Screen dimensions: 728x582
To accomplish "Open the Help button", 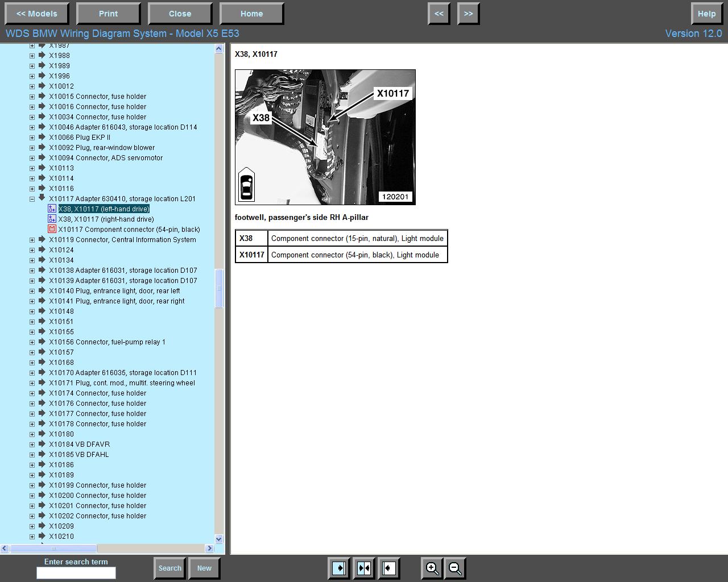I will click(x=706, y=14).
